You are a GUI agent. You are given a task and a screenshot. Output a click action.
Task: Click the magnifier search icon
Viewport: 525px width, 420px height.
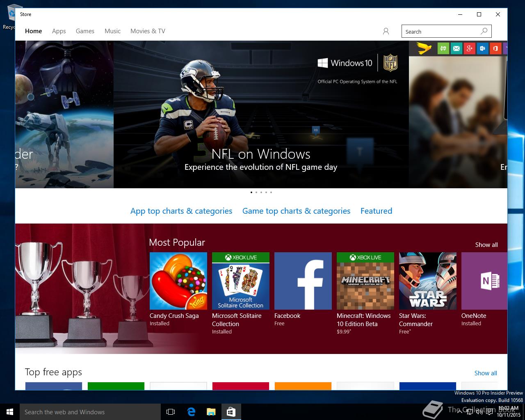tap(484, 31)
